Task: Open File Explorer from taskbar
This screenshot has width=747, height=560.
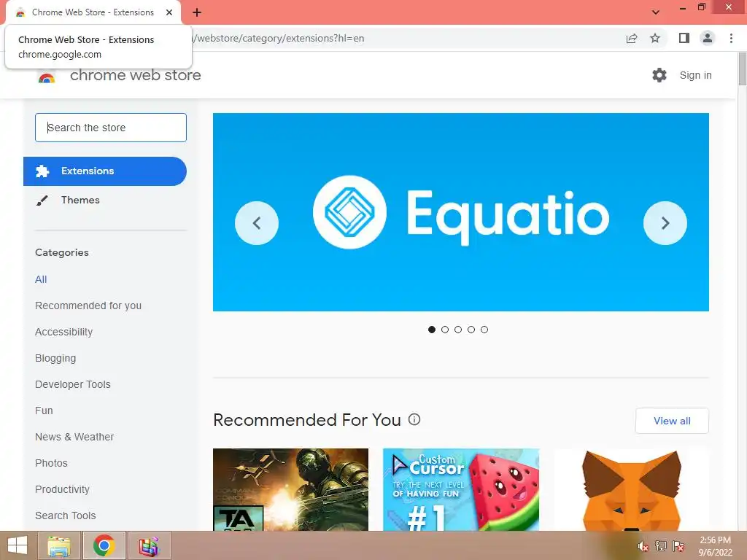Action: [59, 545]
